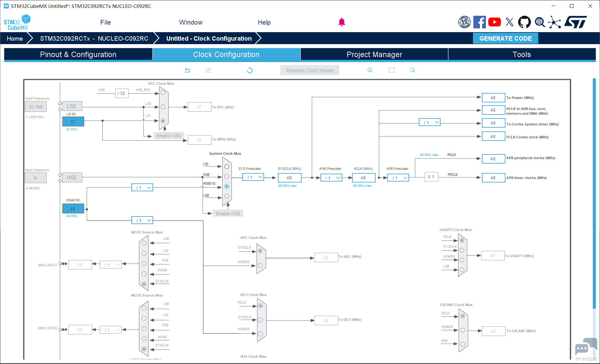Select LSI in System Clock Mux
The height and width of the screenshot is (364, 600).
click(227, 167)
